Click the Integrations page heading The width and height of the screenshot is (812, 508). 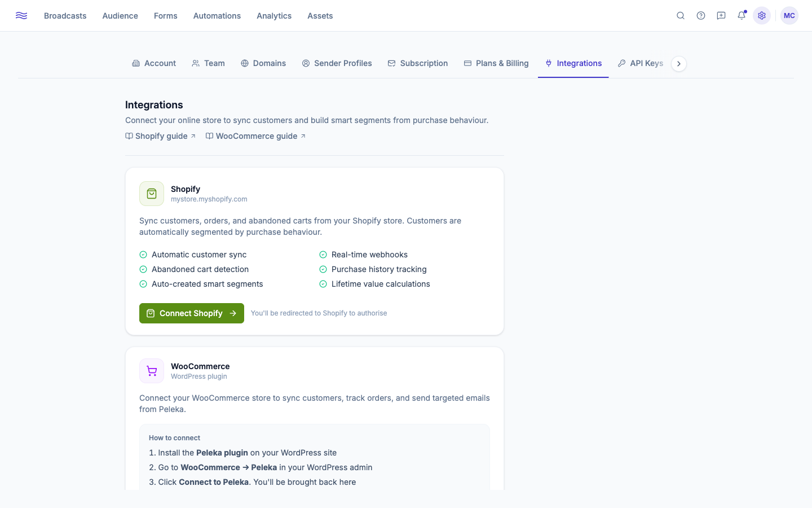(x=154, y=105)
